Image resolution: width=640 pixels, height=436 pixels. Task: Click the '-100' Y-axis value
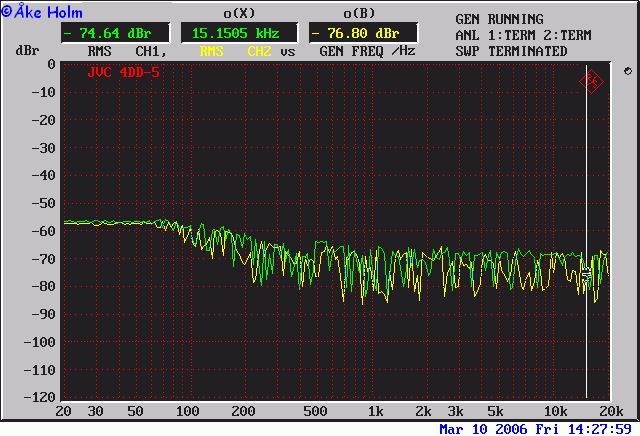point(40,342)
